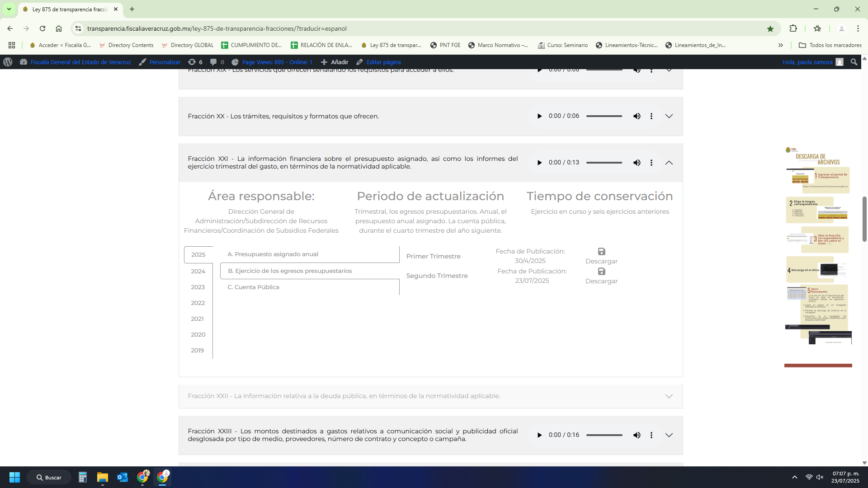
Task: Click the Editar página pencil icon
Action: [x=360, y=62]
